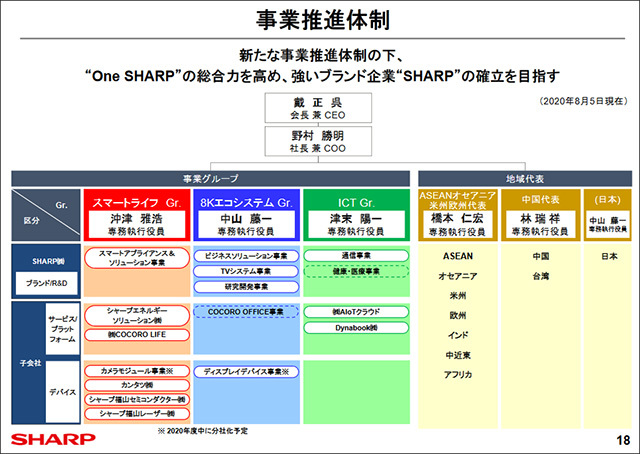Click the スマートアプライアンス&ソリューション事業 pill
640x454 pixels.
(x=137, y=258)
